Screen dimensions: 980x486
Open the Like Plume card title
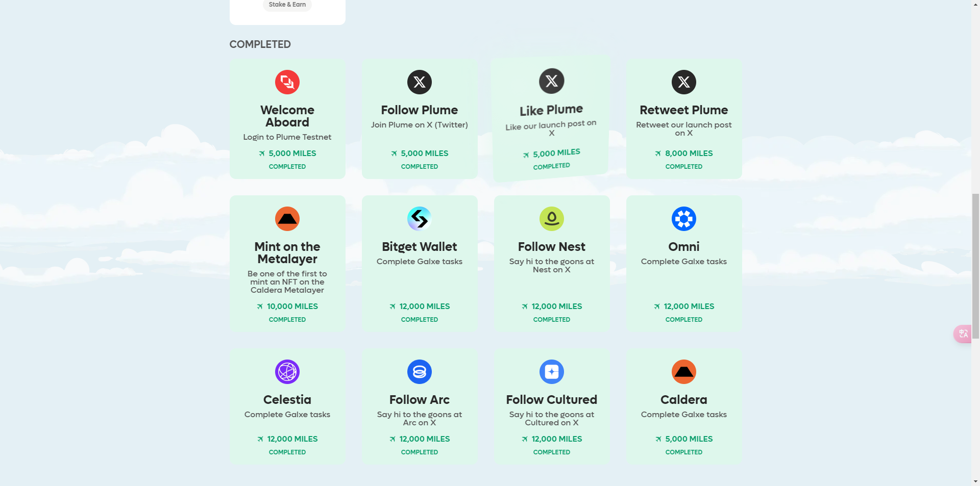pyautogui.click(x=551, y=110)
